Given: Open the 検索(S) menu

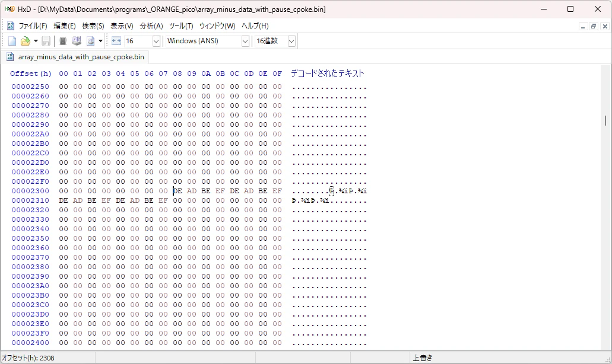Looking at the screenshot, I should tap(93, 26).
